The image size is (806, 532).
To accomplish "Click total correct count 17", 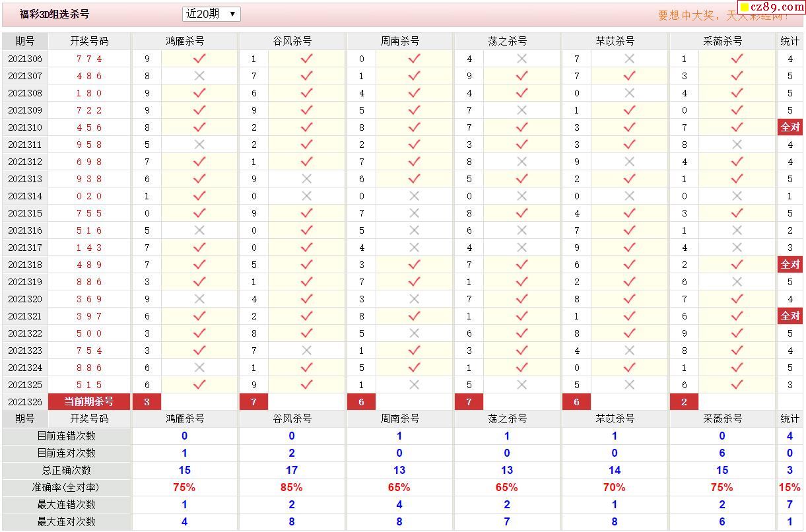I will tap(292, 470).
